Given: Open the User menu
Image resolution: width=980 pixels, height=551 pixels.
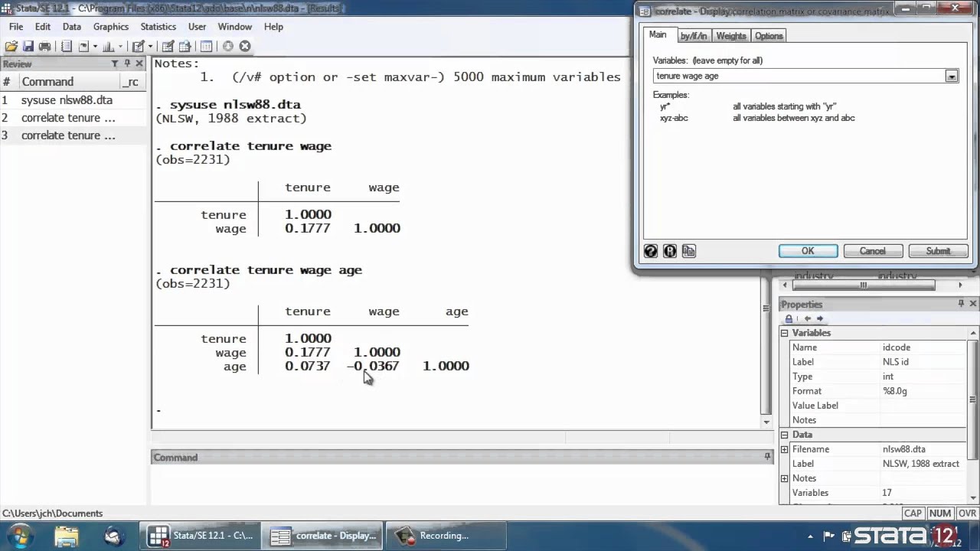Looking at the screenshot, I should (197, 26).
